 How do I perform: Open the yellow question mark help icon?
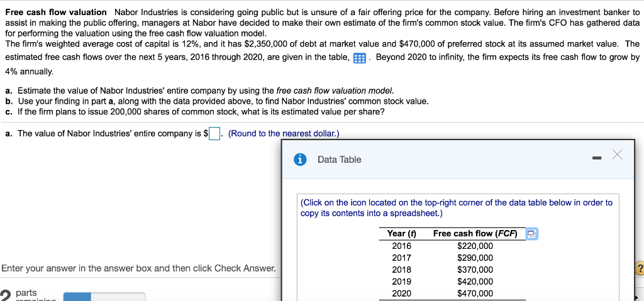click(x=639, y=270)
